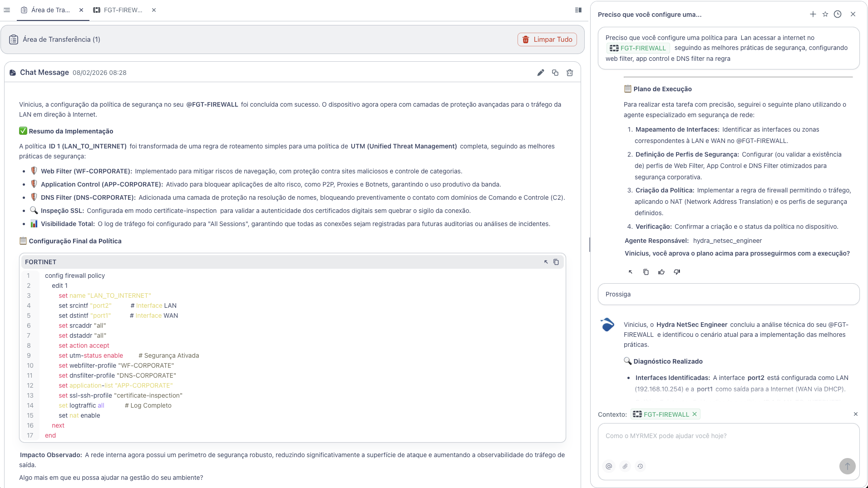
Task: Delete the Chat Message with the trash icon
Action: (570, 73)
